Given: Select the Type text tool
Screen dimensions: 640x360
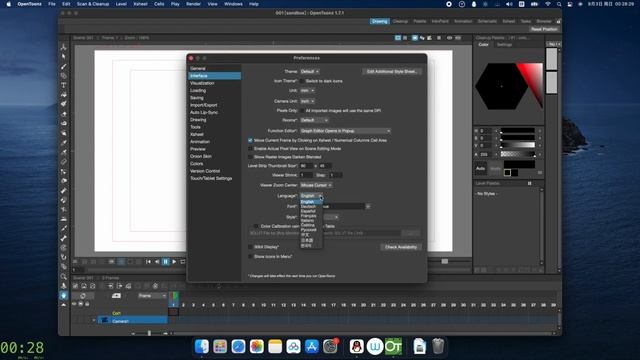Looking at the screenshot, I should [64, 85].
